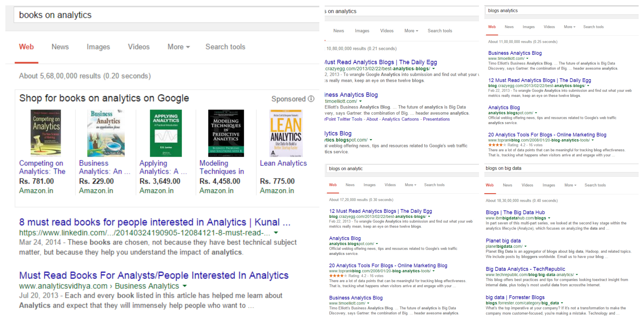Expand More dropdown in books search
Image resolution: width=644 pixels, height=322 pixels.
coord(178,47)
